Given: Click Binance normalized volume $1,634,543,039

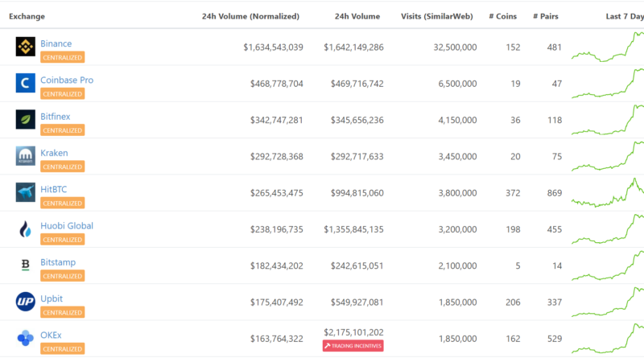Looking at the screenshot, I should 273,47.
